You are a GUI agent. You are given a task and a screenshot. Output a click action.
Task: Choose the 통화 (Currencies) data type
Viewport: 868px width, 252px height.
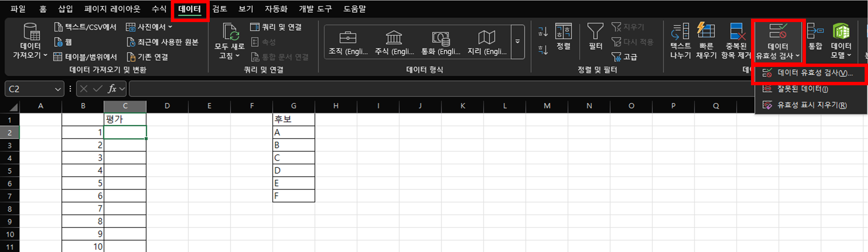[441, 42]
